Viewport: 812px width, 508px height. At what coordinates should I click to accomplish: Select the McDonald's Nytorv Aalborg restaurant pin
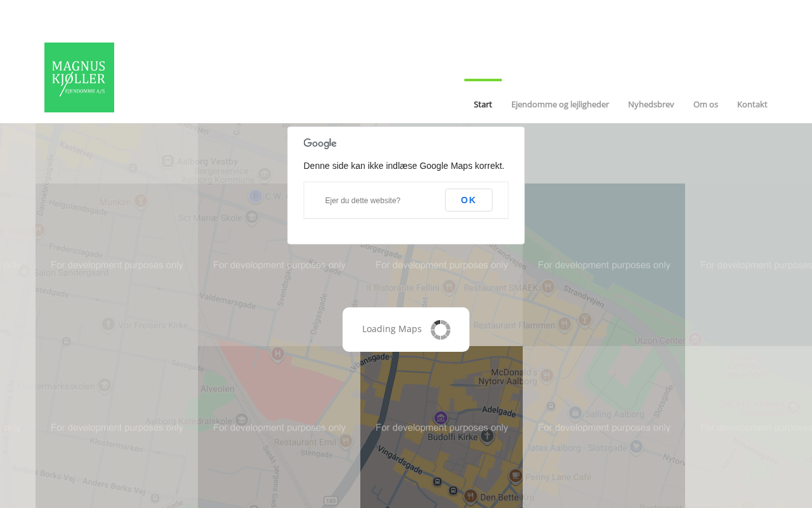547,375
